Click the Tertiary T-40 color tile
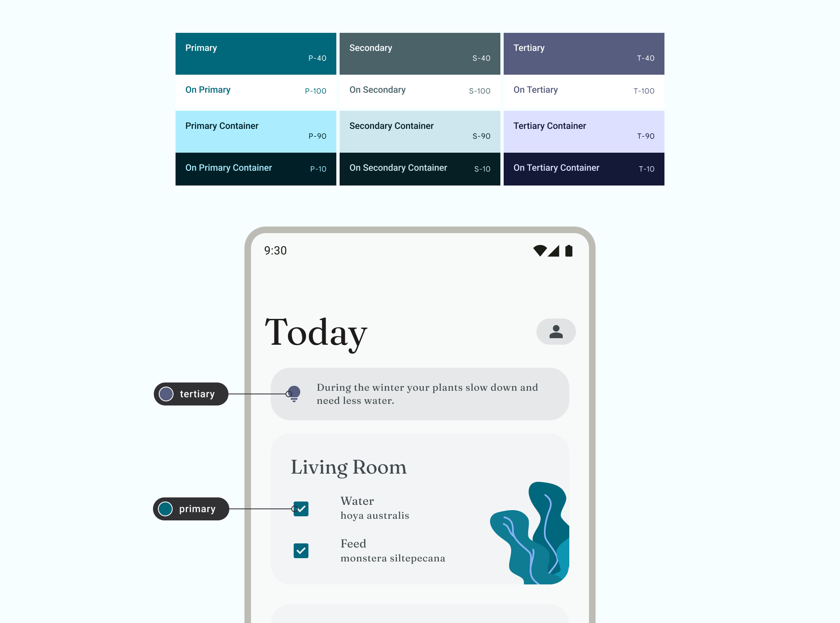The image size is (840, 623). point(584,54)
